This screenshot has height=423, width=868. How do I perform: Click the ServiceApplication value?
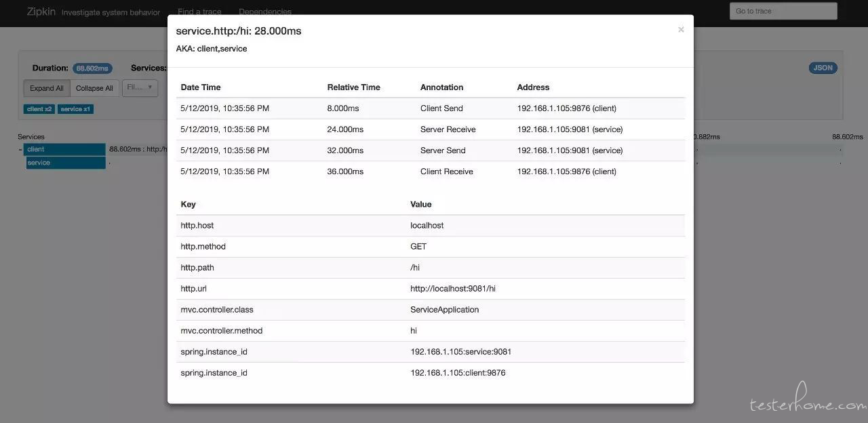pyautogui.click(x=445, y=309)
